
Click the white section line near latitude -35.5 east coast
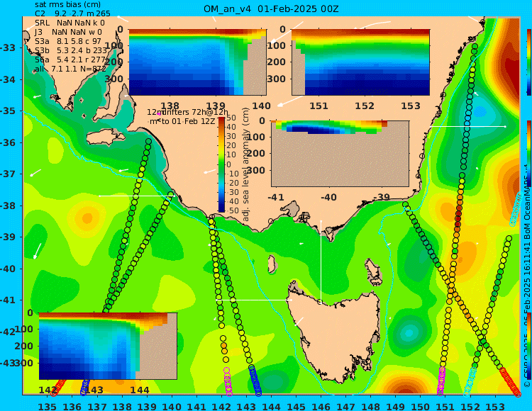(x=467, y=126)
